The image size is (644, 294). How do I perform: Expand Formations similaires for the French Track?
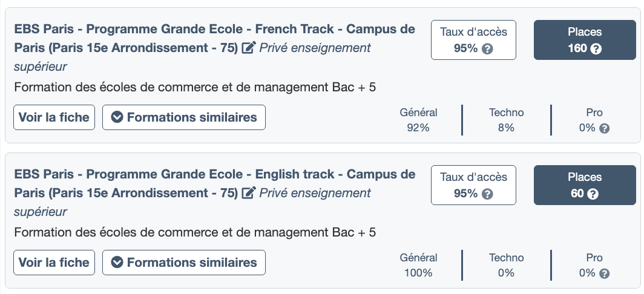[184, 117]
